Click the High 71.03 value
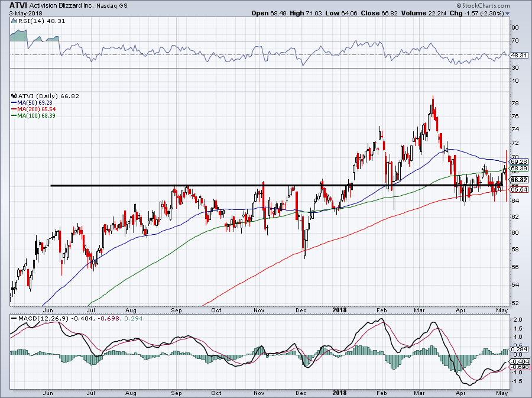The height and width of the screenshot is (398, 532). (x=306, y=13)
